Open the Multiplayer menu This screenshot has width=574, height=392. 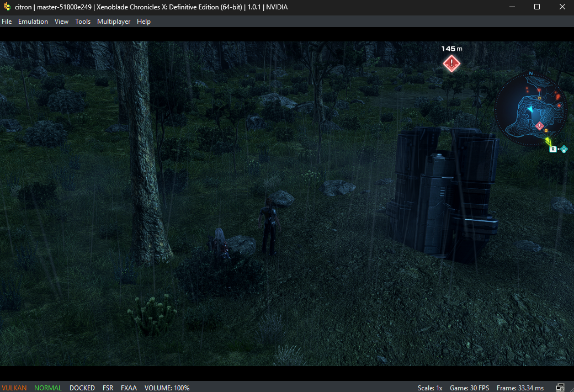[114, 21]
